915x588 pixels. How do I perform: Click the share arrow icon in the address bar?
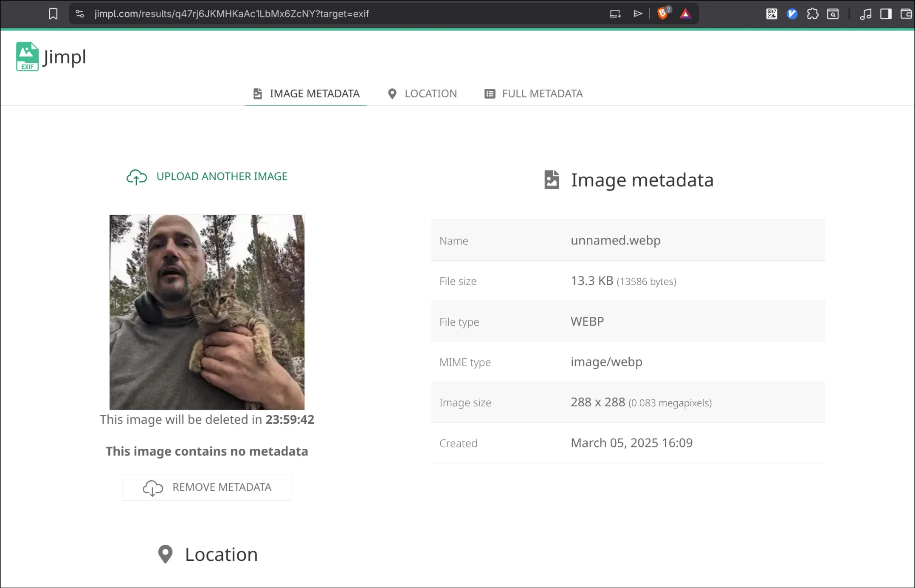[x=638, y=14]
